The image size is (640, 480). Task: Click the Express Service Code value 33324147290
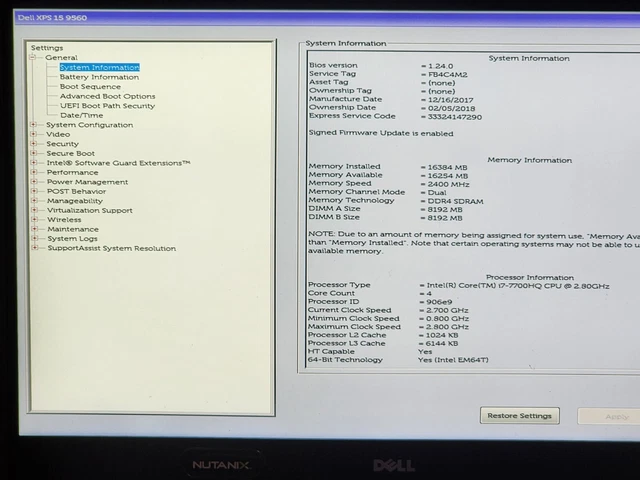pyautogui.click(x=455, y=117)
